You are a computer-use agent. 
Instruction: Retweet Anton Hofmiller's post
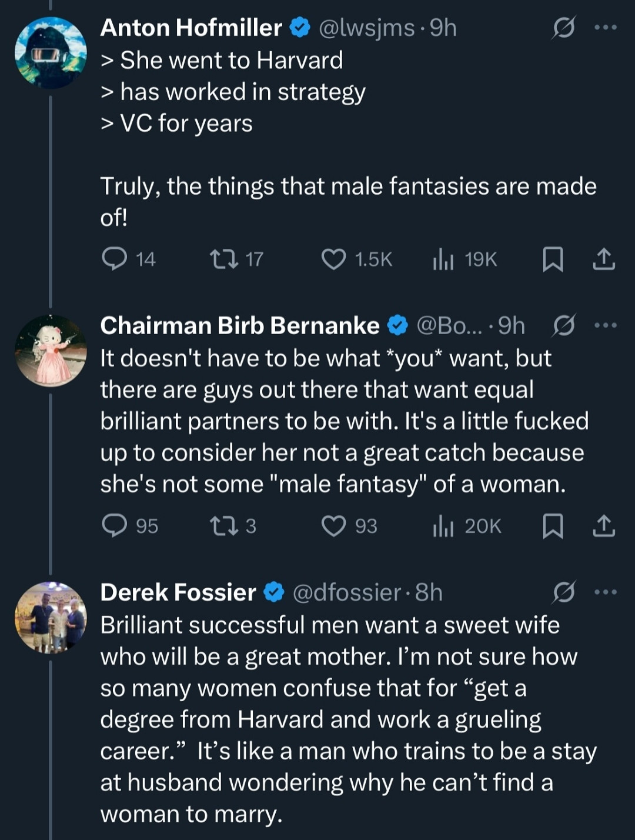(x=223, y=259)
